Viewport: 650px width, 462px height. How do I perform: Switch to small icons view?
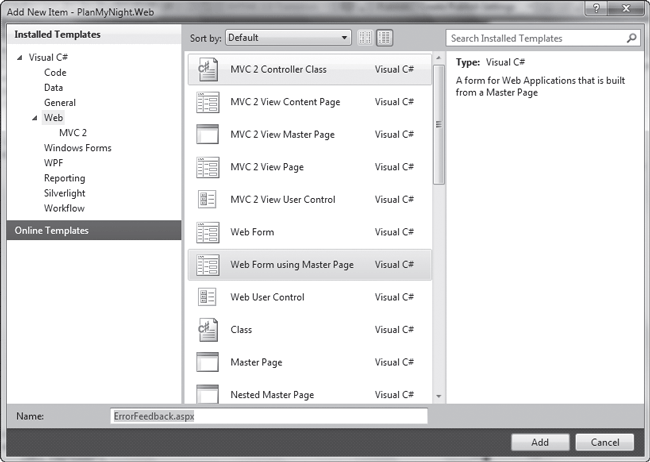[x=365, y=38]
